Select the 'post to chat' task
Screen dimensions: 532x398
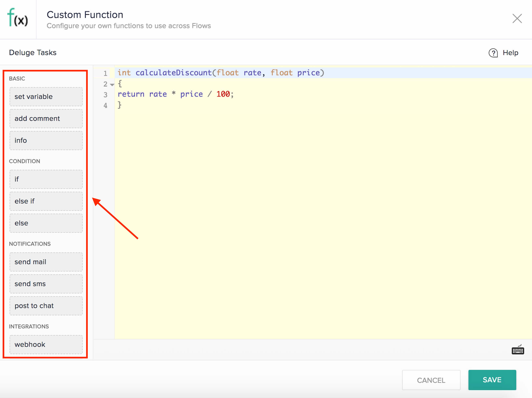[x=46, y=306]
